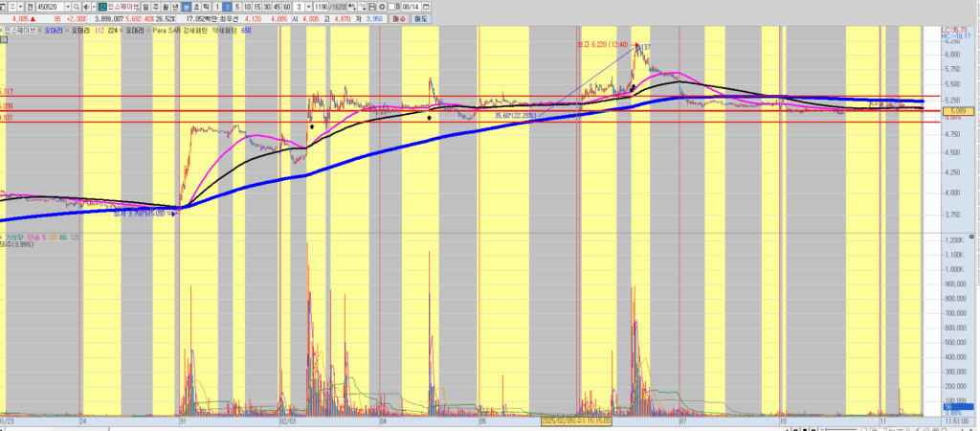Click the high price marker 최고 6,220
Image resolution: width=980 pixels, height=431 pixels.
(x=601, y=44)
